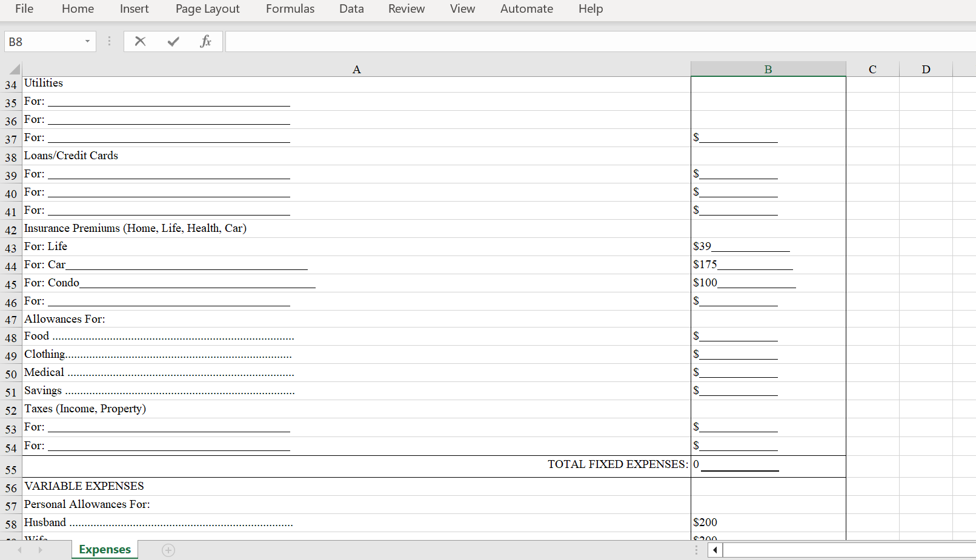
Task: Select the Husband $200 amount cell
Action: tap(768, 523)
